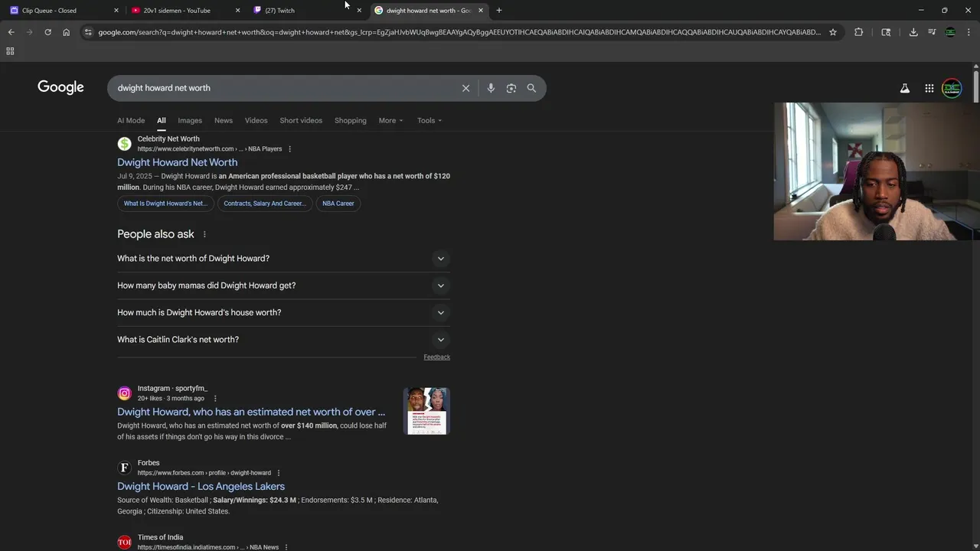Reload the page with the refresh icon
The image size is (980, 551).
tap(47, 32)
